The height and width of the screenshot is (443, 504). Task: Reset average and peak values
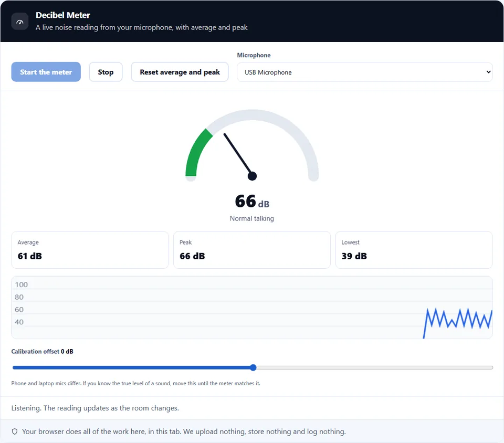pyautogui.click(x=180, y=72)
